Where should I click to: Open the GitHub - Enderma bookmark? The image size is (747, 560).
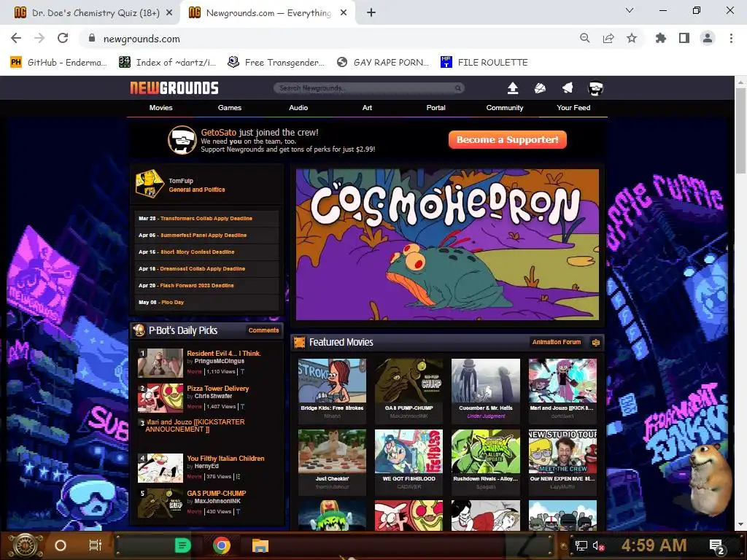coord(58,63)
